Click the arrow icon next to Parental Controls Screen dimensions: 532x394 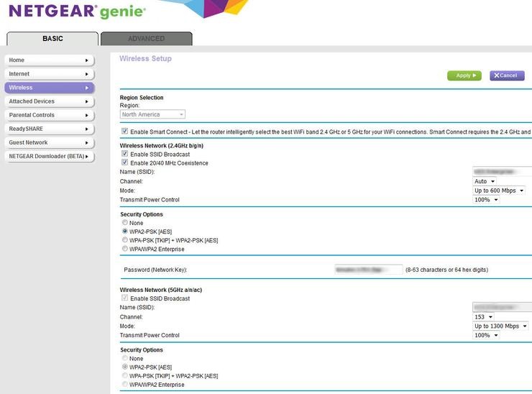click(87, 115)
